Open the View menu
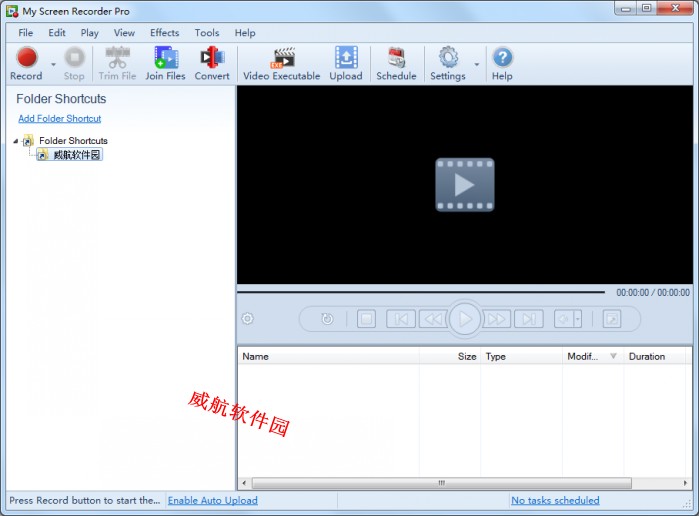This screenshot has width=699, height=516. pos(124,33)
